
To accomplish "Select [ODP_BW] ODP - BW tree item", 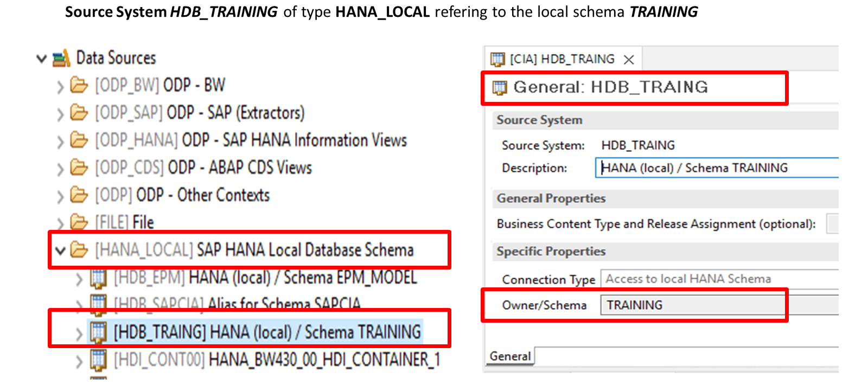I will tap(160, 85).
